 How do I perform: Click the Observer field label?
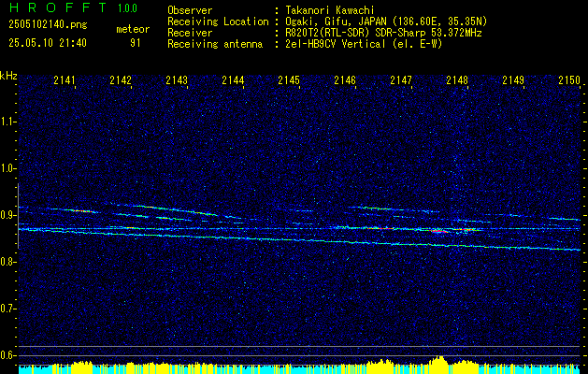(x=190, y=10)
